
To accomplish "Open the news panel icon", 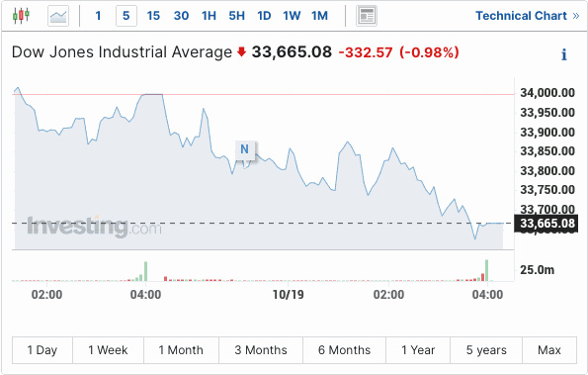I will [x=367, y=16].
